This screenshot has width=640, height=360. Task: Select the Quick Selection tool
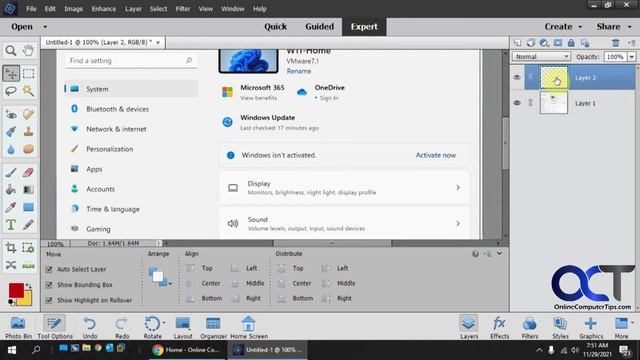(x=28, y=91)
